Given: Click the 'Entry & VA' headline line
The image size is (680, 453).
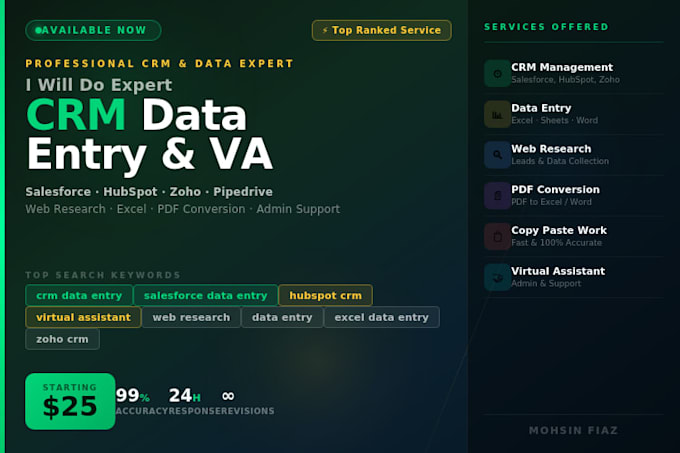Looking at the screenshot, I should point(150,155).
